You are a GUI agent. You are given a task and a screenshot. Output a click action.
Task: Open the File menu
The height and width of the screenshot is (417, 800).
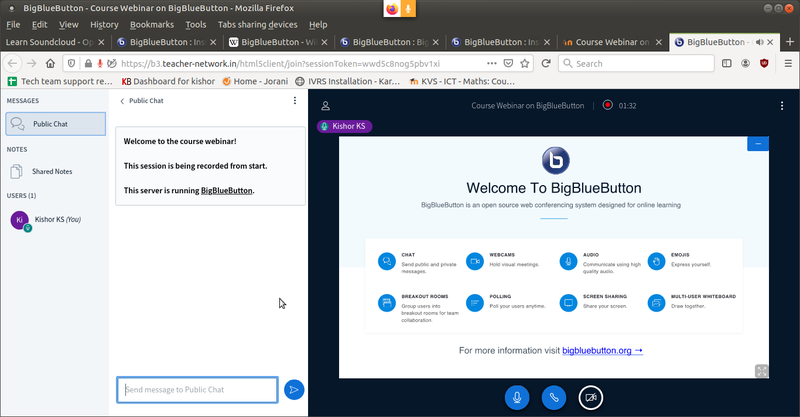(x=13, y=24)
